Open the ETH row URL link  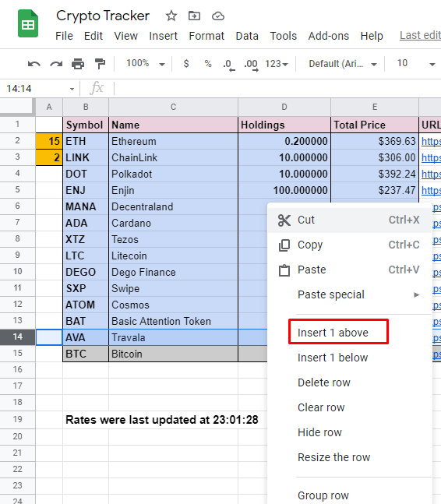[431, 141]
